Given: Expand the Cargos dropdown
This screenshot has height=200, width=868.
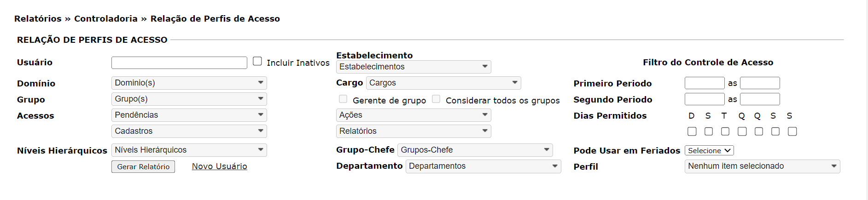Looking at the screenshot, I should (x=443, y=83).
